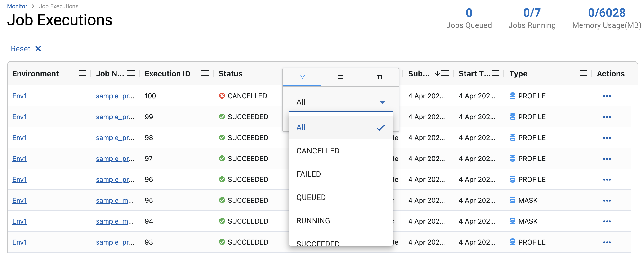Open the Submit time column menu icon
This screenshot has height=253, width=644.
coord(445,73)
